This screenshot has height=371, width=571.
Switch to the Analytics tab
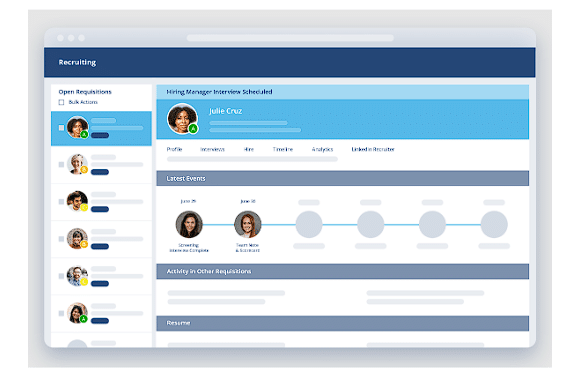click(322, 149)
